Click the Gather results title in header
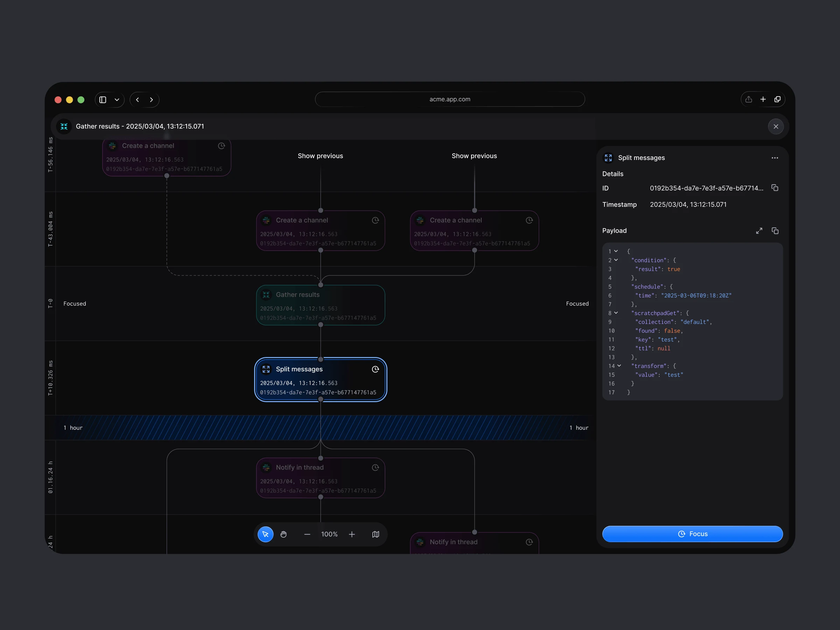Viewport: 840px width, 630px height. point(140,126)
